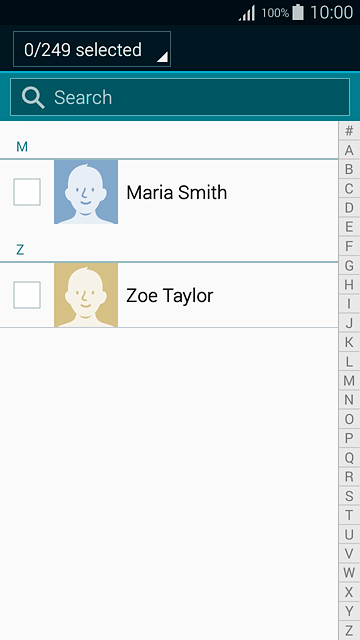Tap the signal strength icon

(x=247, y=13)
